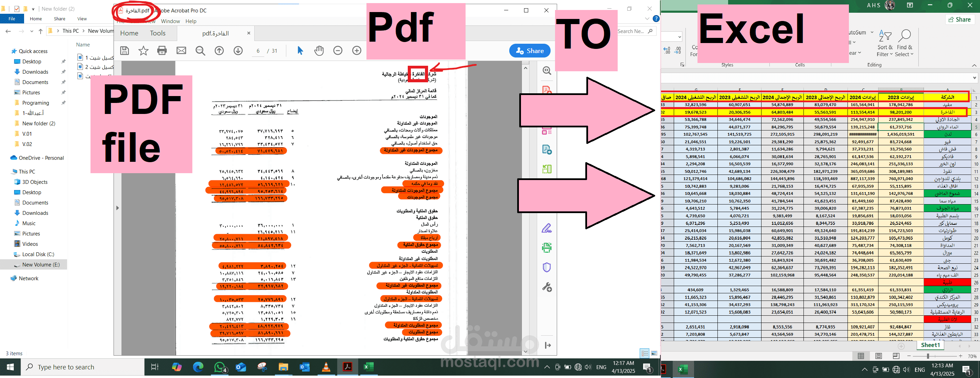Select the Hand pan tool in Acrobat
This screenshot has width=980, height=378.
[x=319, y=51]
